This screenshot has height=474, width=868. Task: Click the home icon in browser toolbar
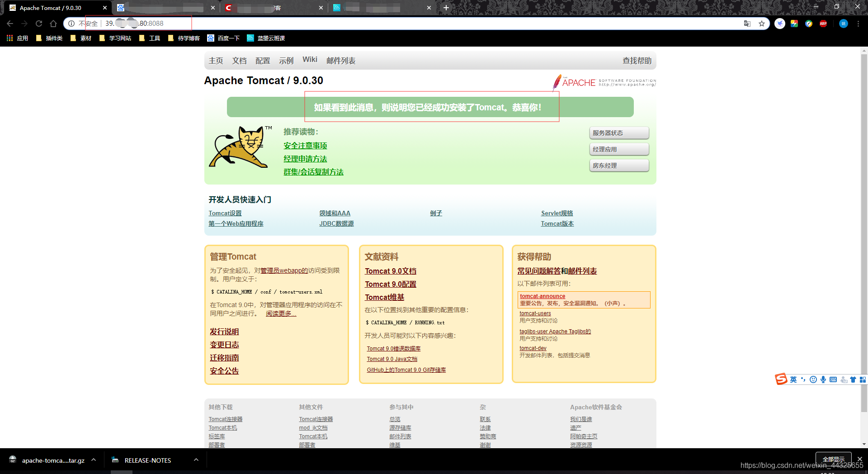click(x=53, y=24)
